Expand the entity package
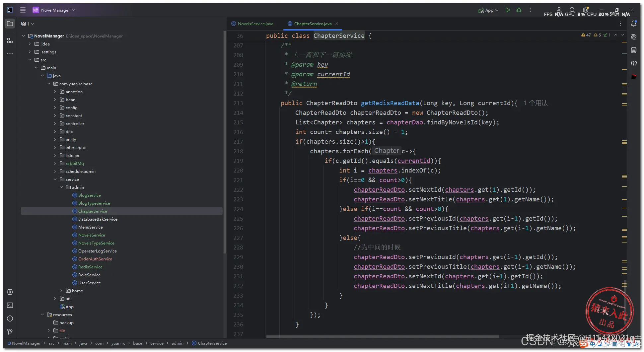 tap(55, 139)
